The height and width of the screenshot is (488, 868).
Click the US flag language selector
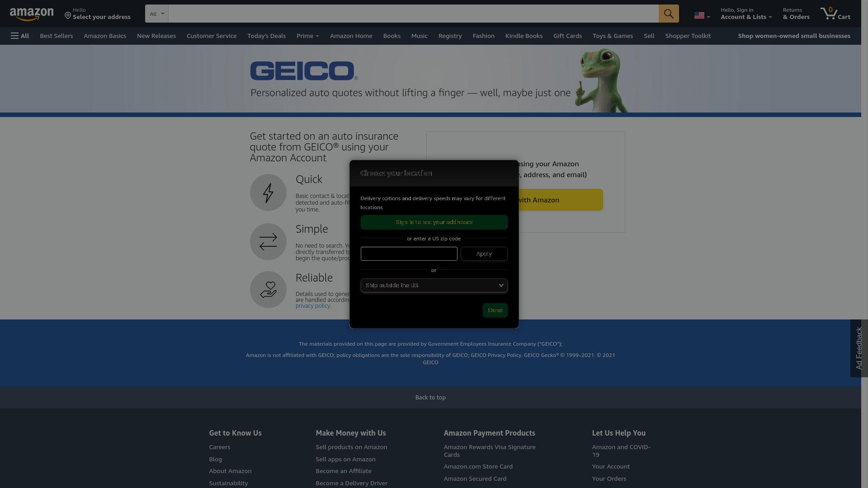pos(702,15)
